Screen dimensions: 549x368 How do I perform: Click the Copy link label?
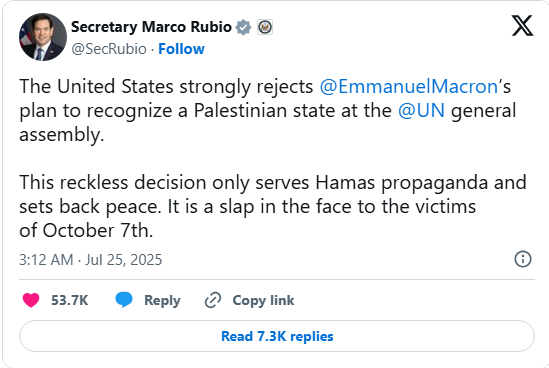pyautogui.click(x=263, y=300)
